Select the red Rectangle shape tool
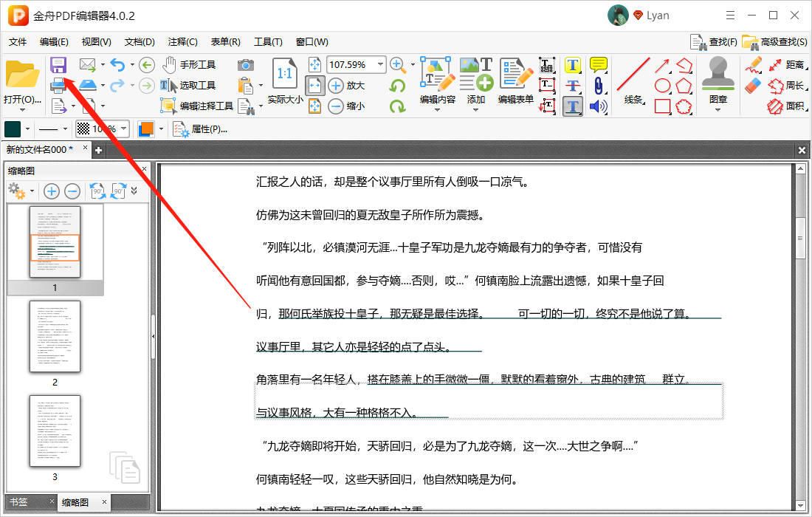Viewport: 812px width, 517px height. coord(663,106)
